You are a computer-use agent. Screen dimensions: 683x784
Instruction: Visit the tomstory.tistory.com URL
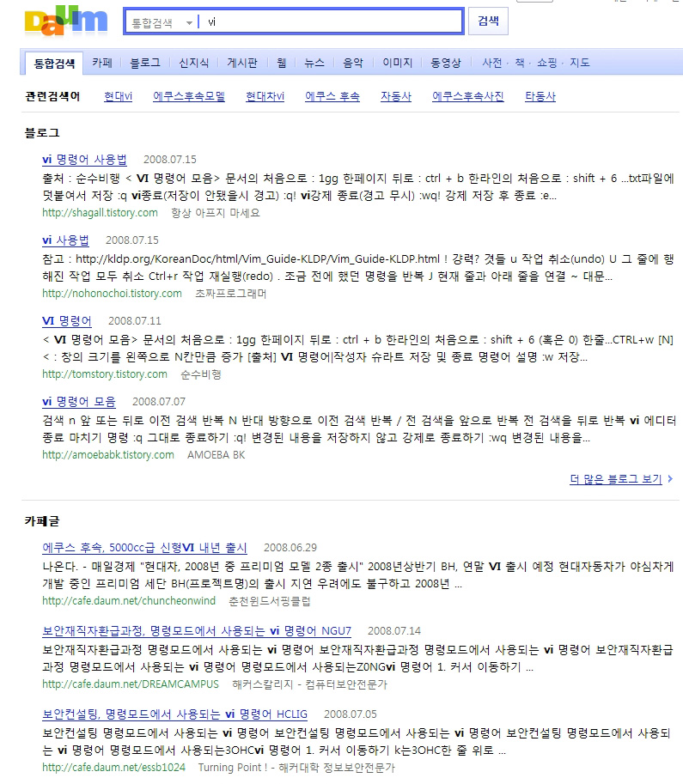click(x=105, y=374)
